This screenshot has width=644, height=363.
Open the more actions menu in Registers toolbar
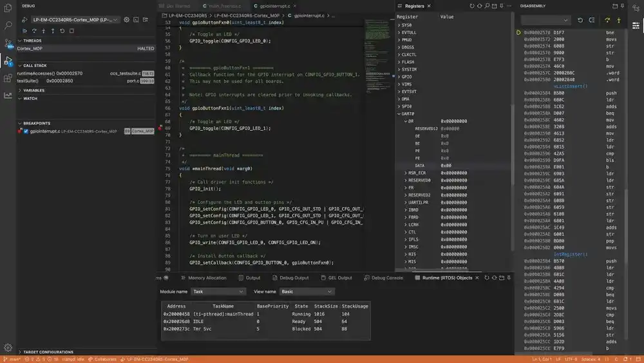pos(509,6)
